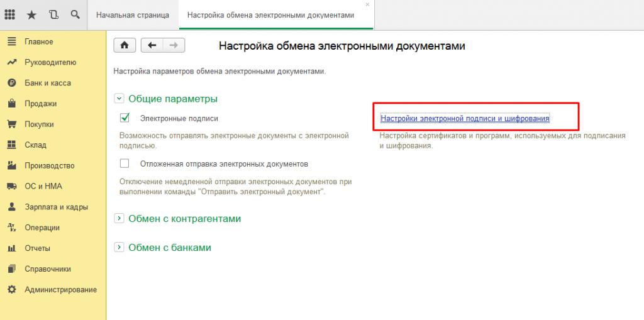
Task: Close the active tab with x
Action: (367, 5)
